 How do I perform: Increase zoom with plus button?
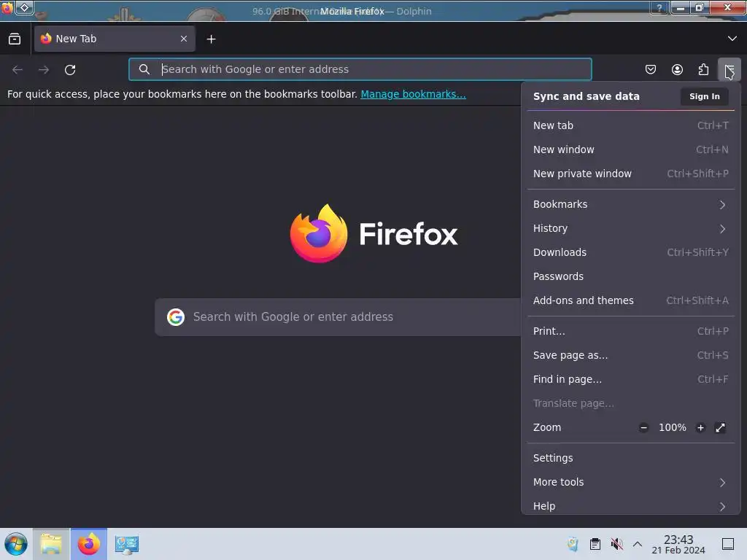click(x=700, y=427)
